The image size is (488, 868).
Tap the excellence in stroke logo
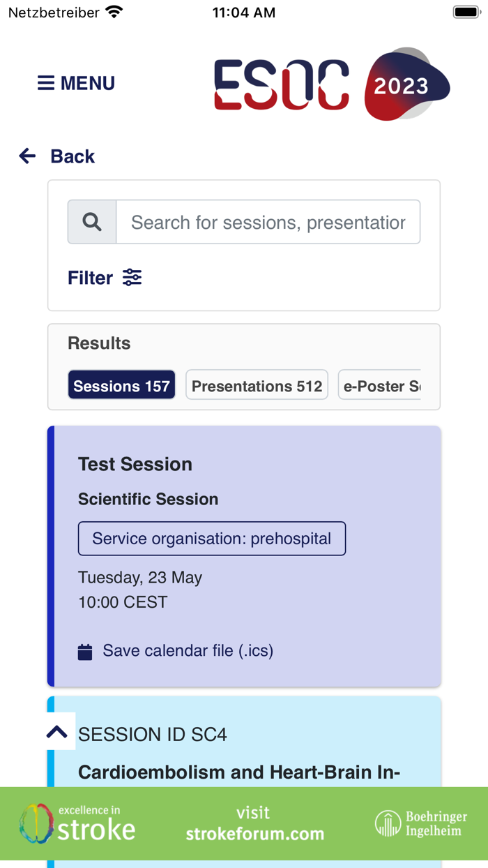coord(77,823)
